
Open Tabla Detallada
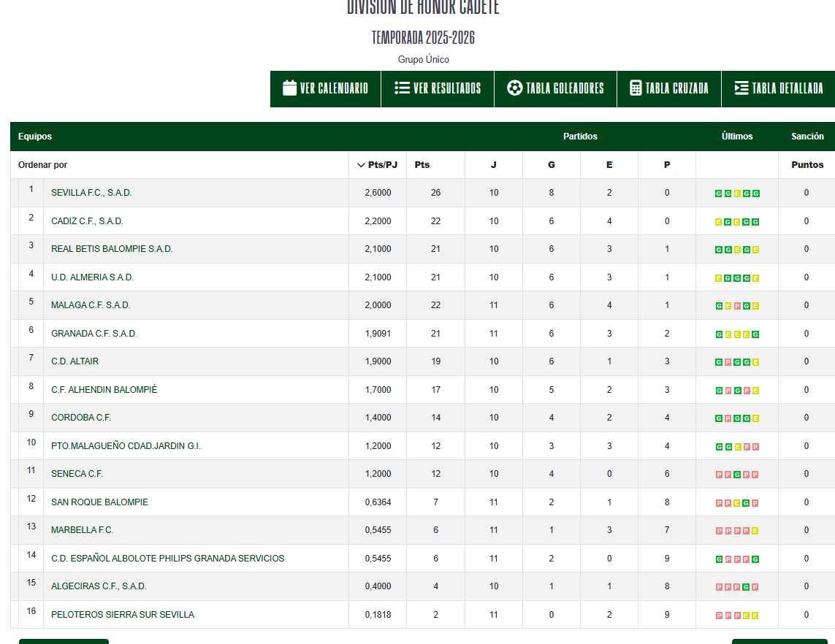[x=779, y=89]
